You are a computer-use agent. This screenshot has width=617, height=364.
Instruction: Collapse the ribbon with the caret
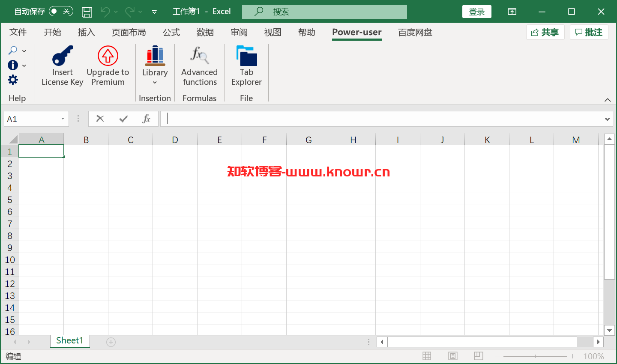click(x=608, y=100)
